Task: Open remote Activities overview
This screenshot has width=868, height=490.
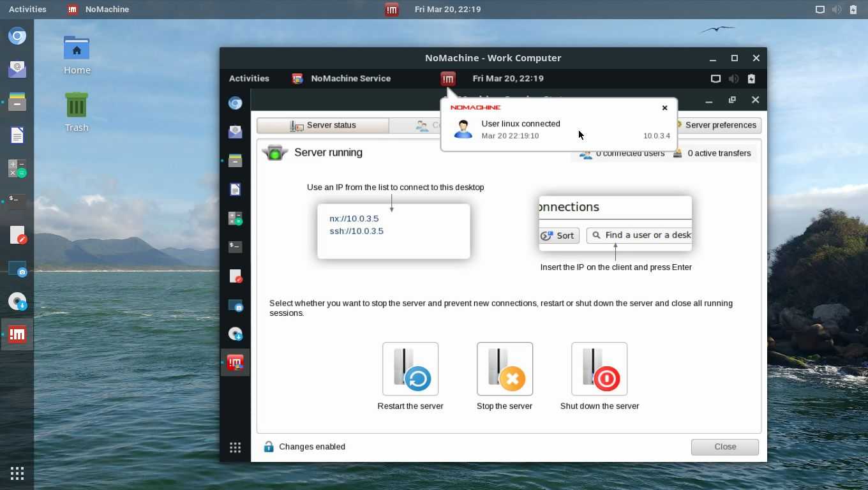Action: (x=249, y=78)
